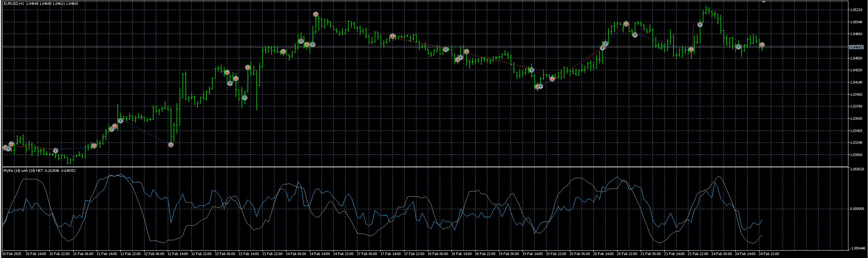Click the 11 Feb 22:00 time label
Viewport: 868px width, 258px height.
pos(130,254)
